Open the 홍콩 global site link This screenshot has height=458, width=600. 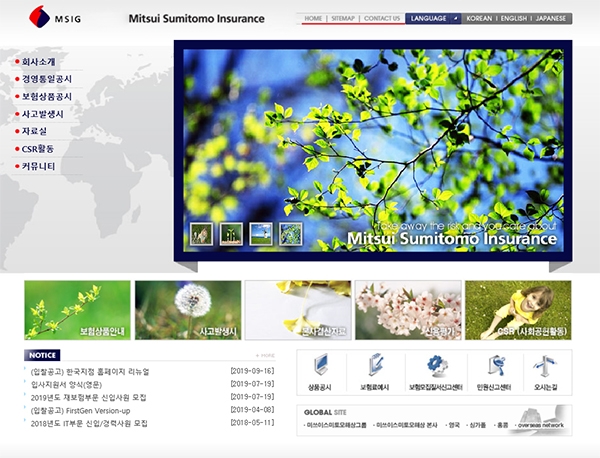point(501,425)
